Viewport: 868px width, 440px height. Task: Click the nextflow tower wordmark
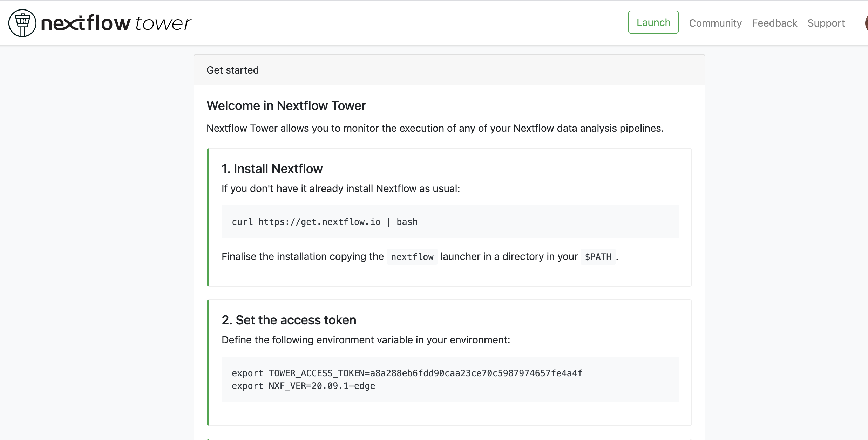(x=116, y=23)
